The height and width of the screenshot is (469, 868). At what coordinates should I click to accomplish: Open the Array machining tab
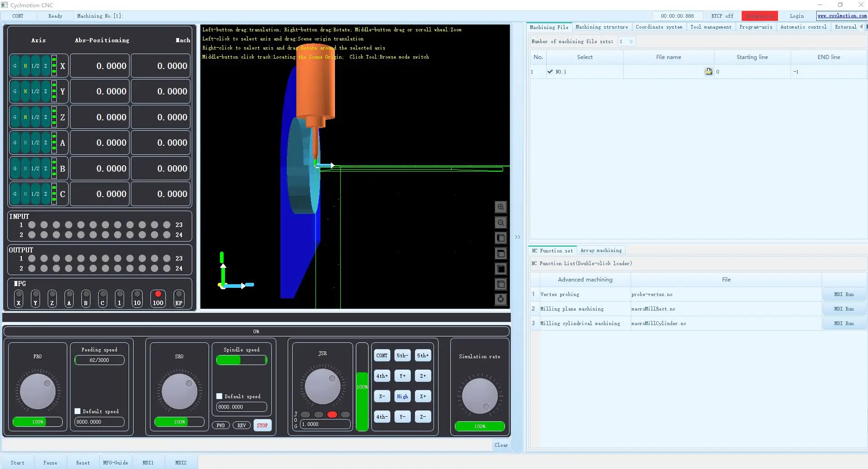[x=601, y=250]
